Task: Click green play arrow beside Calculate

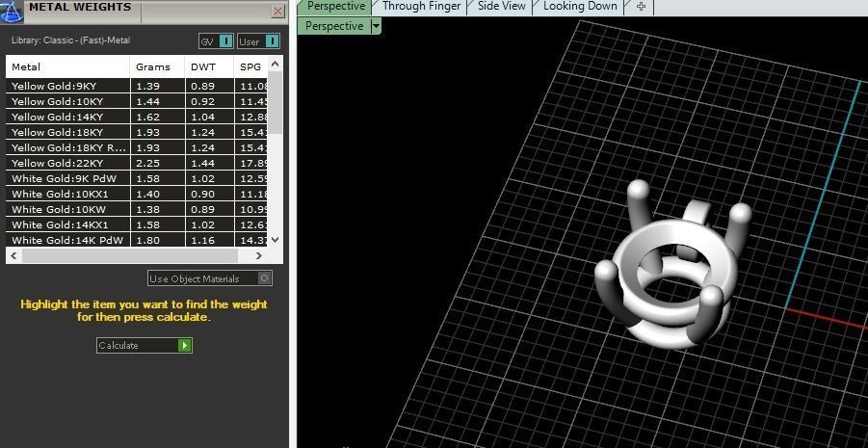Action: [x=184, y=346]
